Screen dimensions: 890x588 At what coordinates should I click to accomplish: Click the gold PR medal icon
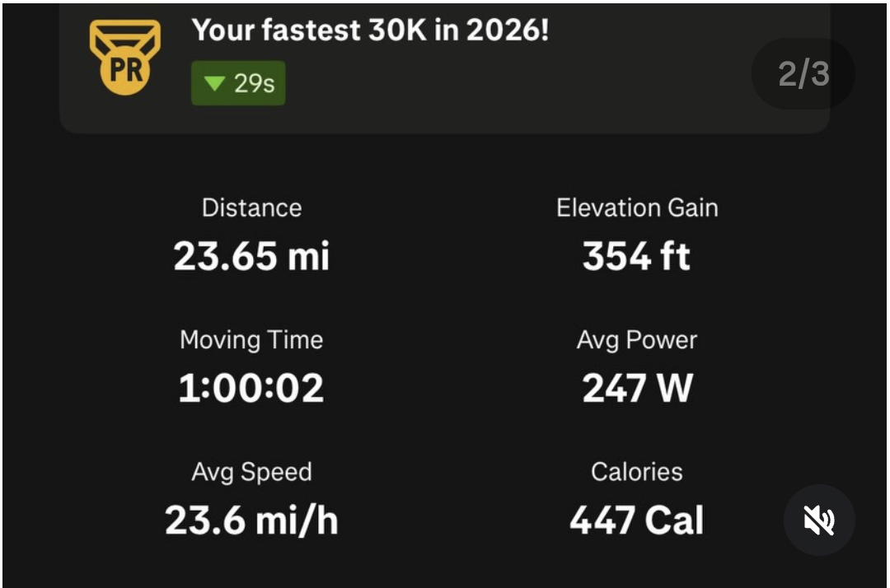(x=125, y=58)
